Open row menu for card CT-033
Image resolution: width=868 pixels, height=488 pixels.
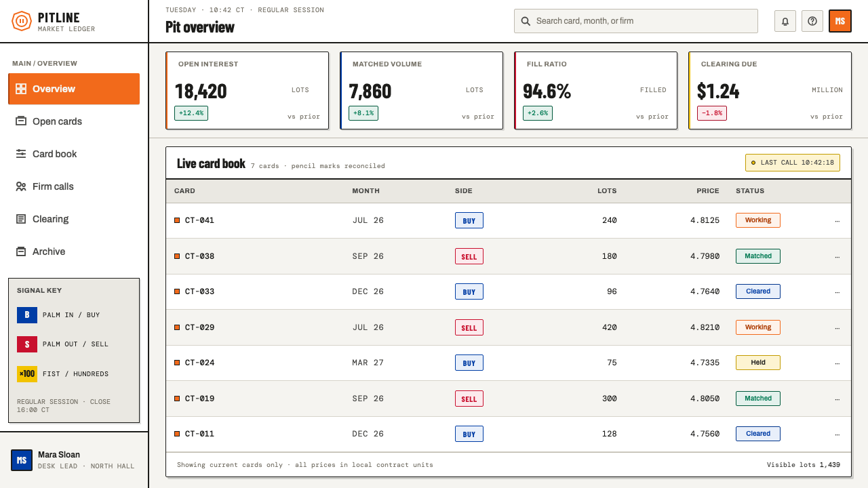click(x=837, y=291)
